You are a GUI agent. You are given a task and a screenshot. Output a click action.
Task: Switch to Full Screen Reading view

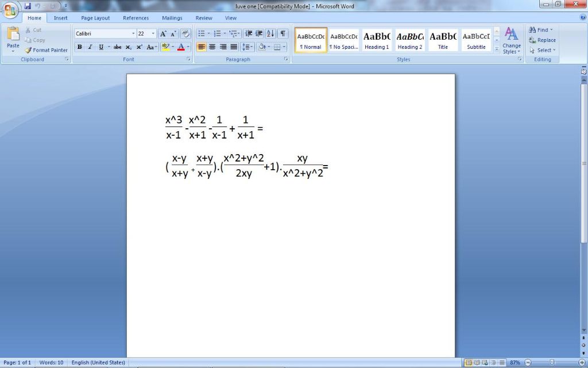pos(477,362)
